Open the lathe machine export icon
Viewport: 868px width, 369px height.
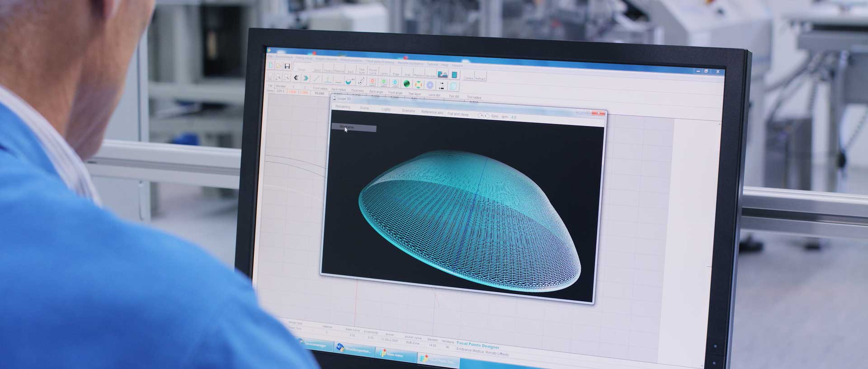coord(443,75)
